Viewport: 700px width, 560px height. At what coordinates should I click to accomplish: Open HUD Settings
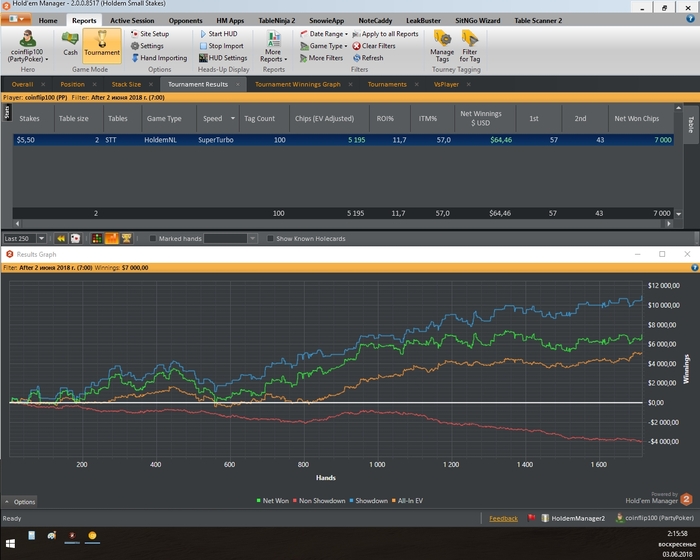223,58
